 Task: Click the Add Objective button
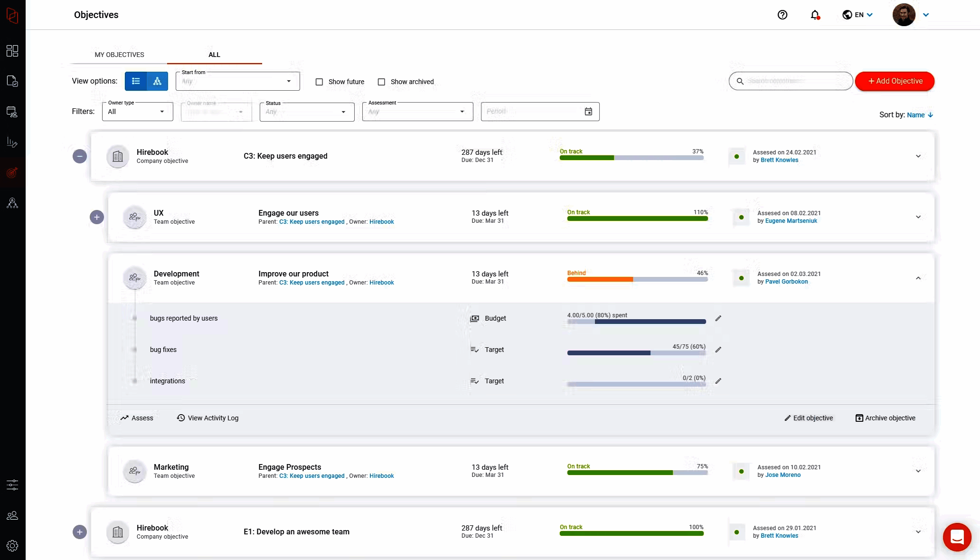pos(895,81)
